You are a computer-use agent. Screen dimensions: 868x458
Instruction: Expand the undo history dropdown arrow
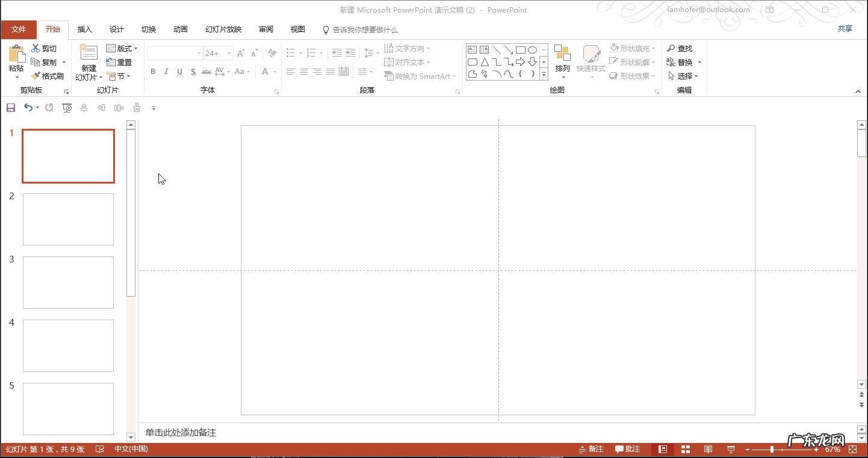pos(37,108)
